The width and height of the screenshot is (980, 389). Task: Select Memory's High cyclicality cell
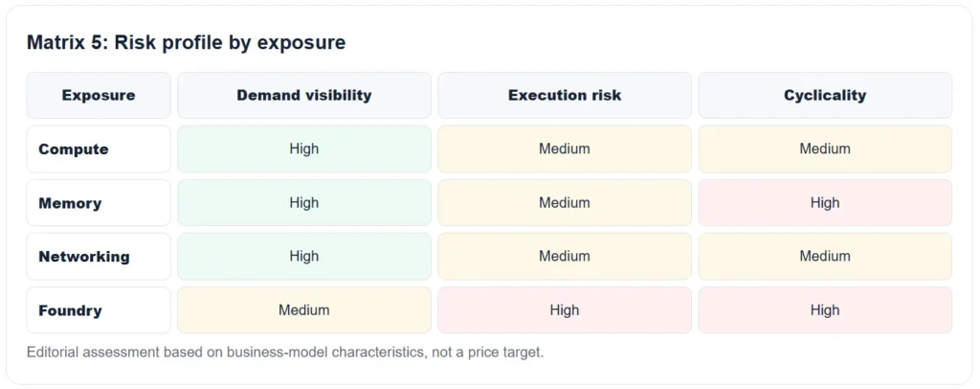[825, 202]
